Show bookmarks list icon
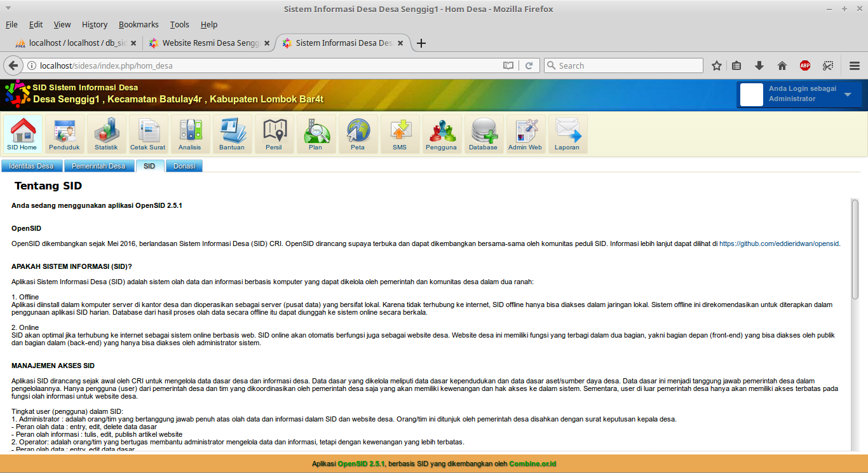The height and width of the screenshot is (473, 868). click(736, 65)
